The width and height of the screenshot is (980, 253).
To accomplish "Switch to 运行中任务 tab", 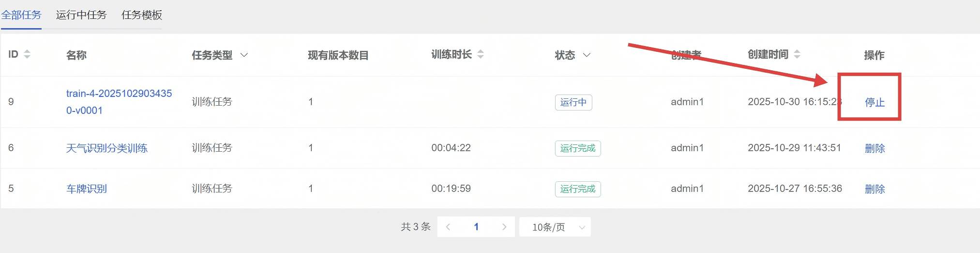I will (81, 15).
